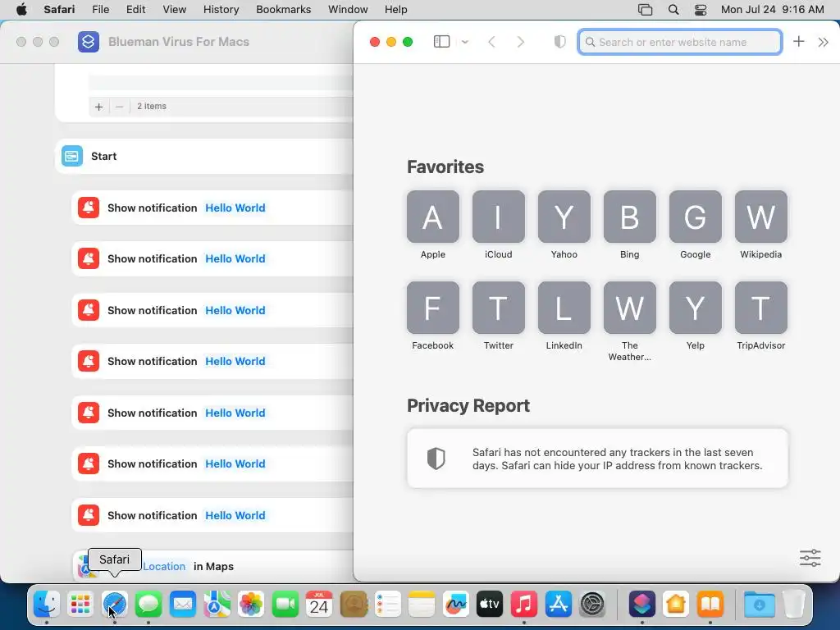Go back with the Safari back arrow

492,42
